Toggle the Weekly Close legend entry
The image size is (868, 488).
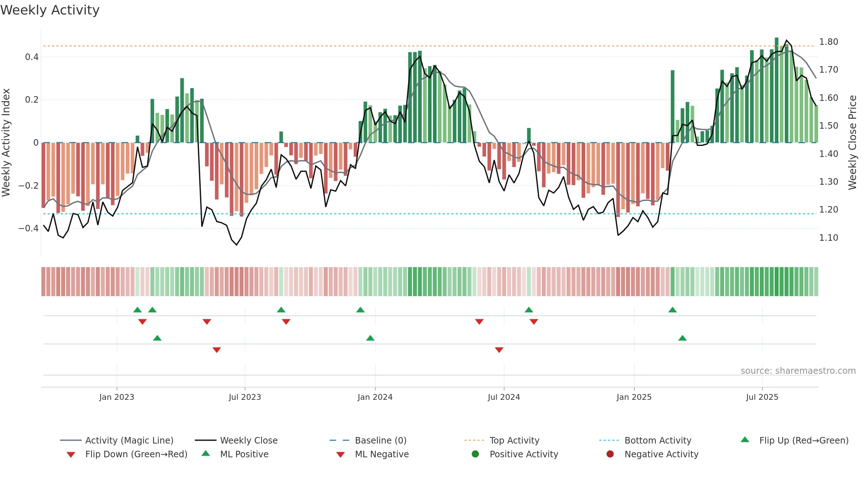236,440
